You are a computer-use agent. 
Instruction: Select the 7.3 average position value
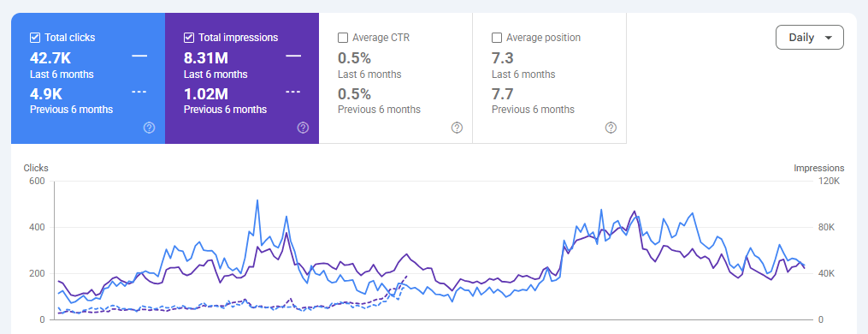pos(502,57)
